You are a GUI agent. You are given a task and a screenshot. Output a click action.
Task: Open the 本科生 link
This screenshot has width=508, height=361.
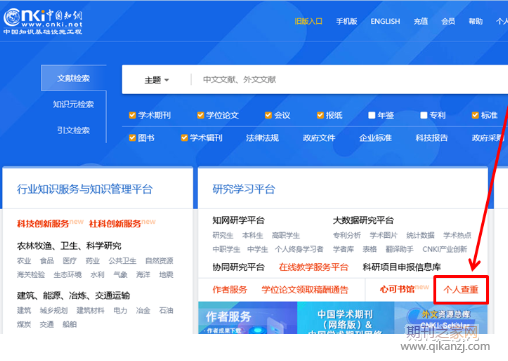click(253, 235)
